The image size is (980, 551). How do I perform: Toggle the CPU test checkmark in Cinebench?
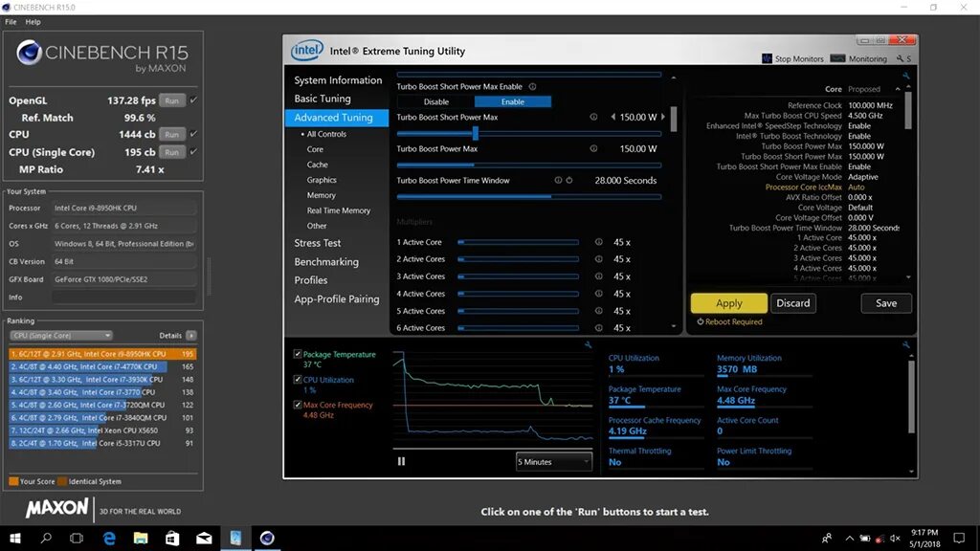(193, 134)
